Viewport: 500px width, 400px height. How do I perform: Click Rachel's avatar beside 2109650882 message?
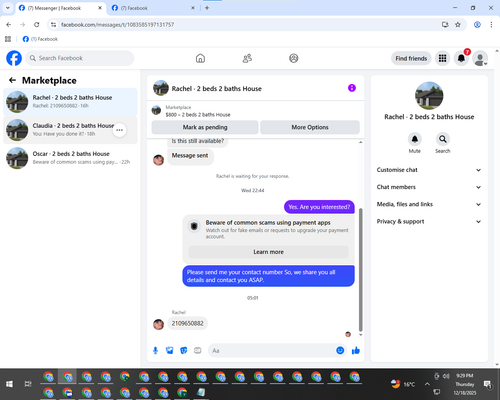[158, 324]
